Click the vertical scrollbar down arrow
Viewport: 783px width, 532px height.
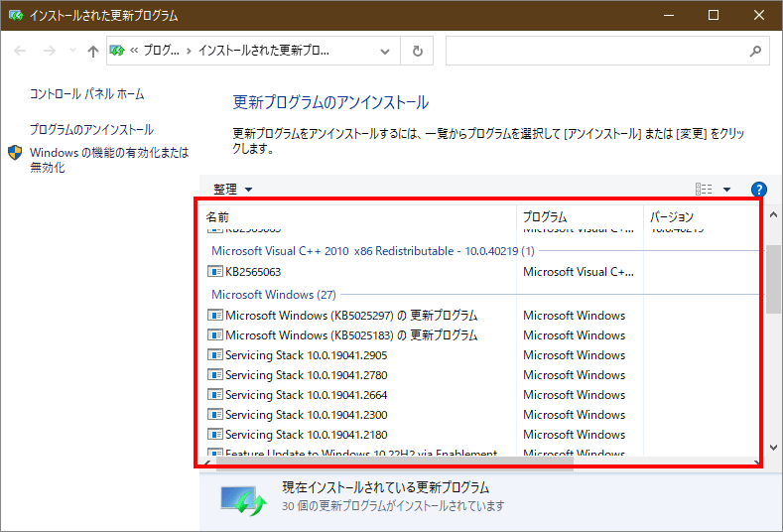pos(773,448)
